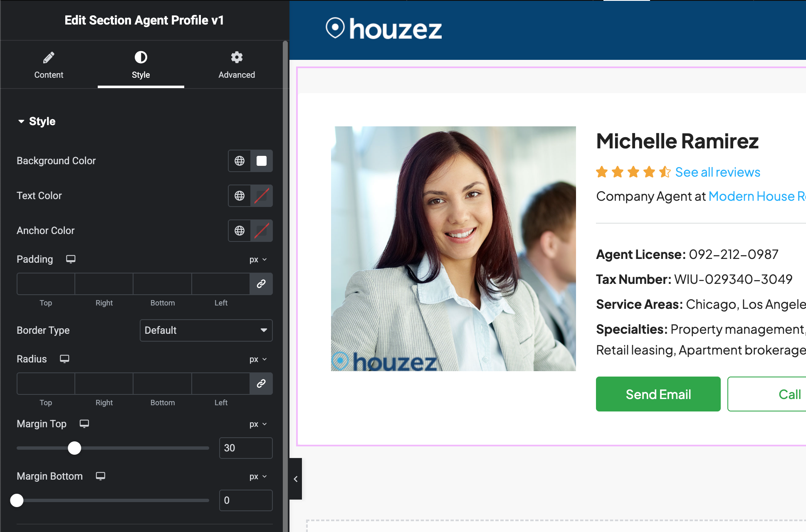
Task: Collapse the Style section
Action: (36, 121)
